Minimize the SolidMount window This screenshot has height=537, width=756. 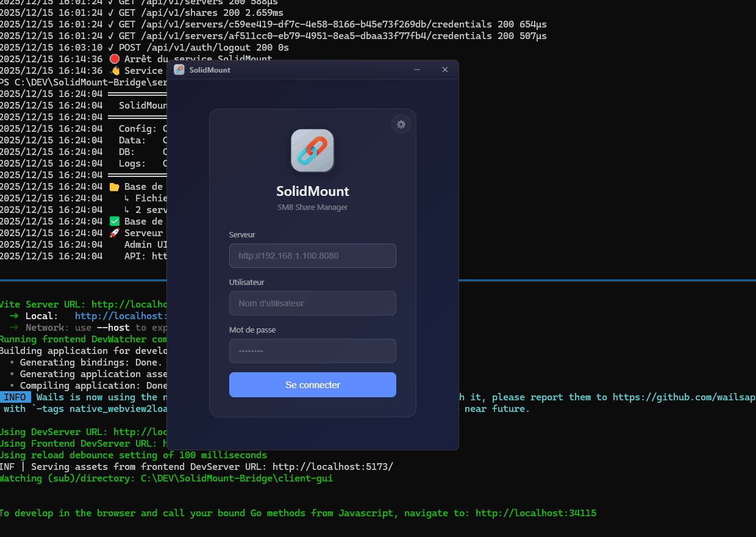click(417, 70)
